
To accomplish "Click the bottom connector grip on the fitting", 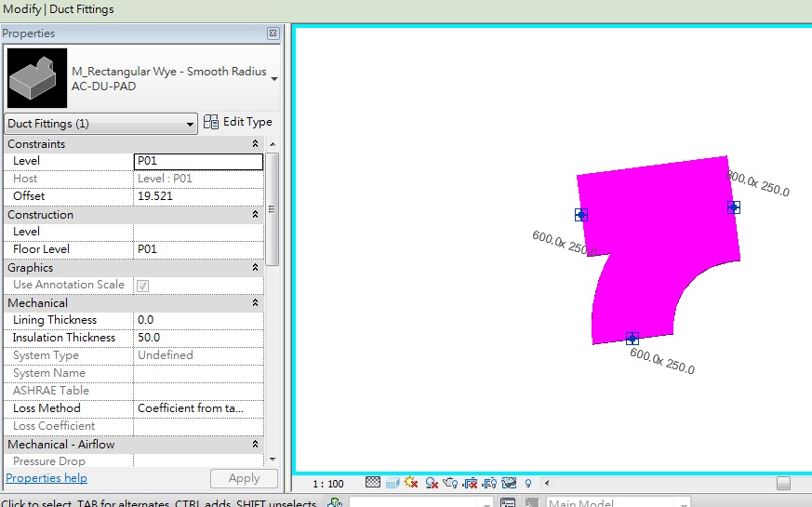I will [632, 339].
